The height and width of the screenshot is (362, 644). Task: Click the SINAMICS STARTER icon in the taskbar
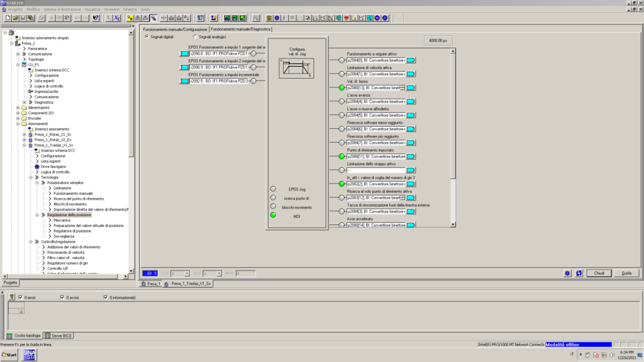point(29,354)
